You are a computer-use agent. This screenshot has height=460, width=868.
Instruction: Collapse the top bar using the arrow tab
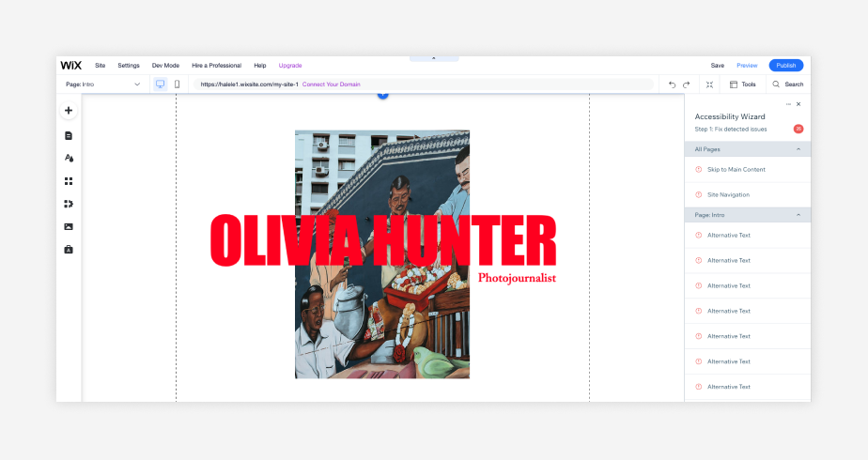tap(434, 58)
